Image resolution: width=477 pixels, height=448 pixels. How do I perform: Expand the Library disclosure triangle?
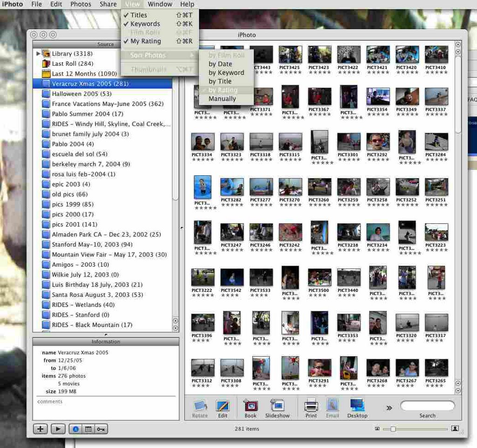point(38,54)
